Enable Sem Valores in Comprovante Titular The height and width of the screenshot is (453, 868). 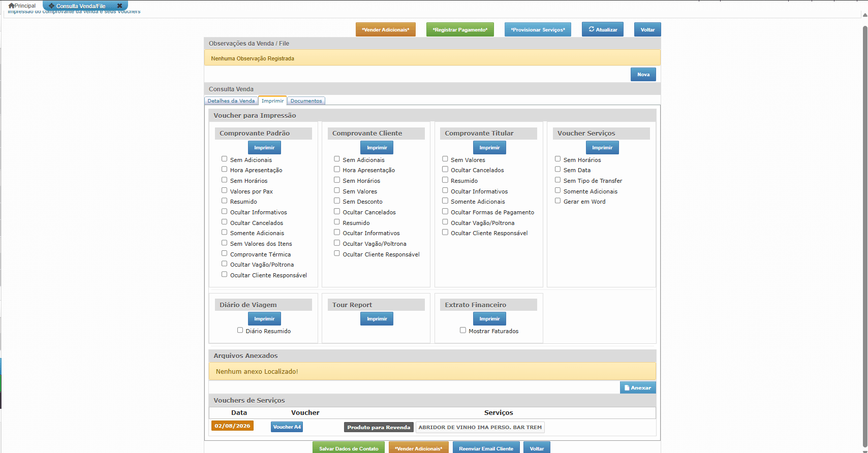(x=445, y=159)
